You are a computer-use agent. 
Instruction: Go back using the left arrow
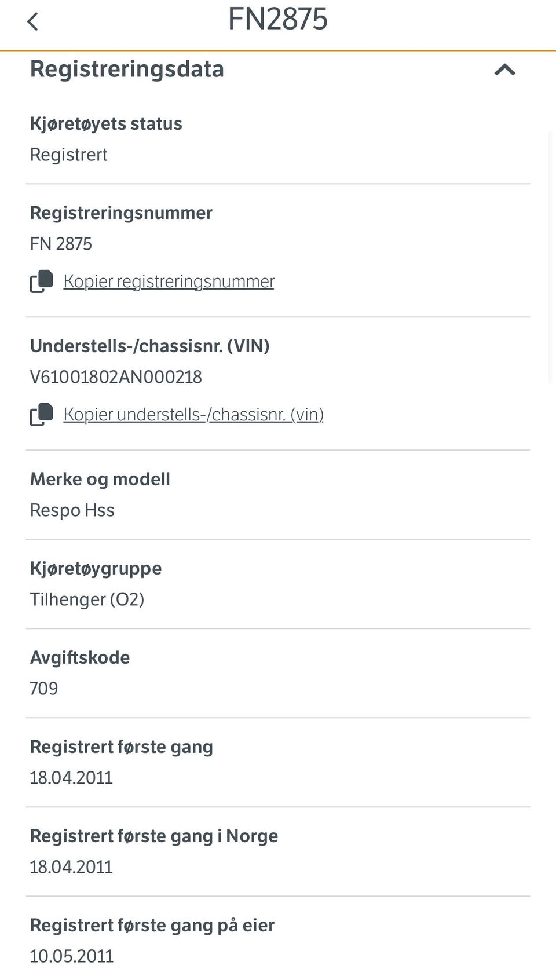32,22
